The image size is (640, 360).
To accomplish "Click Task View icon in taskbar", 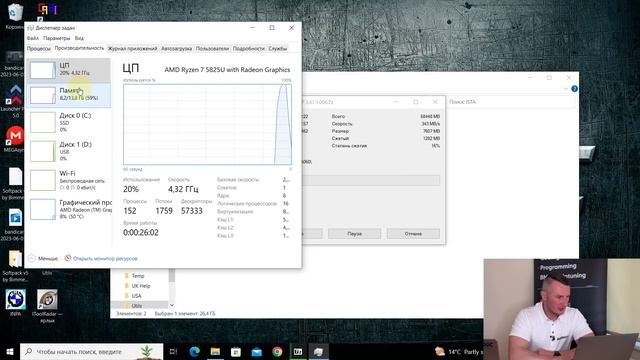I will tap(173, 351).
